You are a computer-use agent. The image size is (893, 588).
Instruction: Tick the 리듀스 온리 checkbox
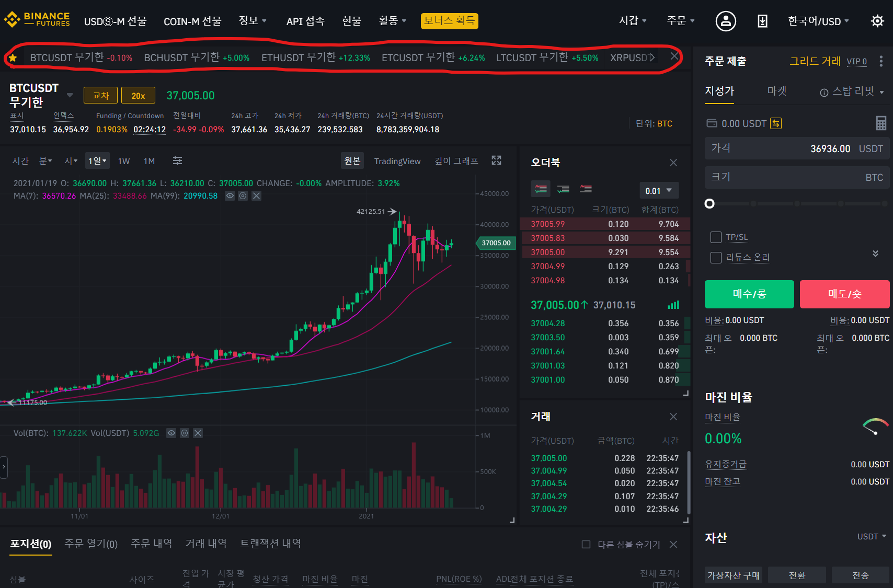click(x=716, y=258)
